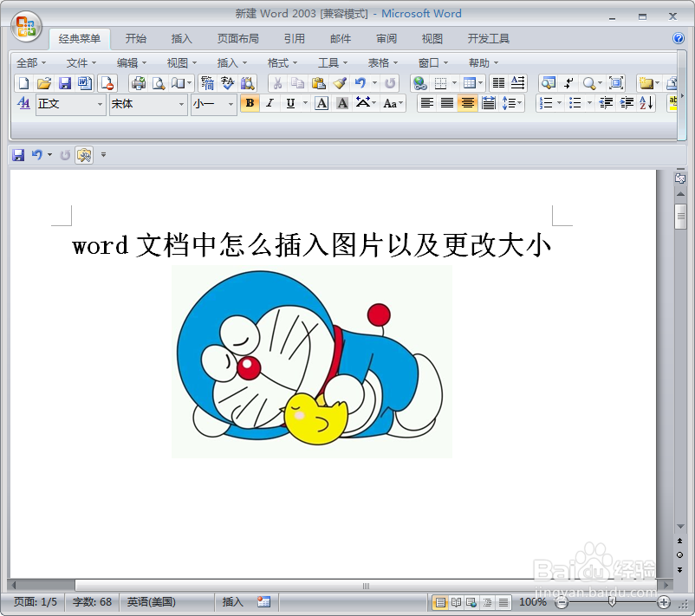
Task: Toggle Character Border button
Action: coord(322,104)
